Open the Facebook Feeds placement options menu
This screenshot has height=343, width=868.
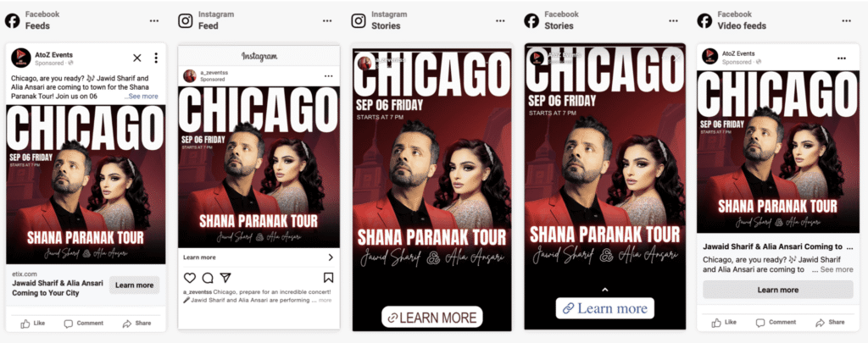click(x=154, y=21)
